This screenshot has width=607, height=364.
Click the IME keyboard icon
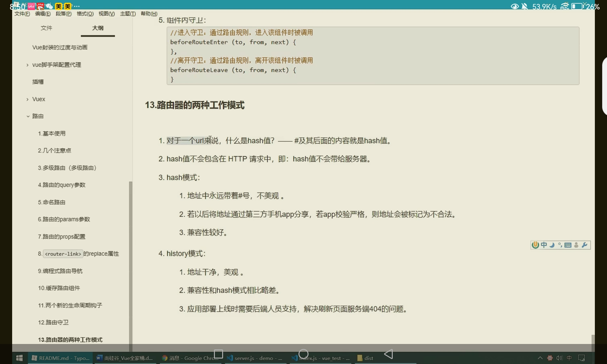[x=568, y=245]
